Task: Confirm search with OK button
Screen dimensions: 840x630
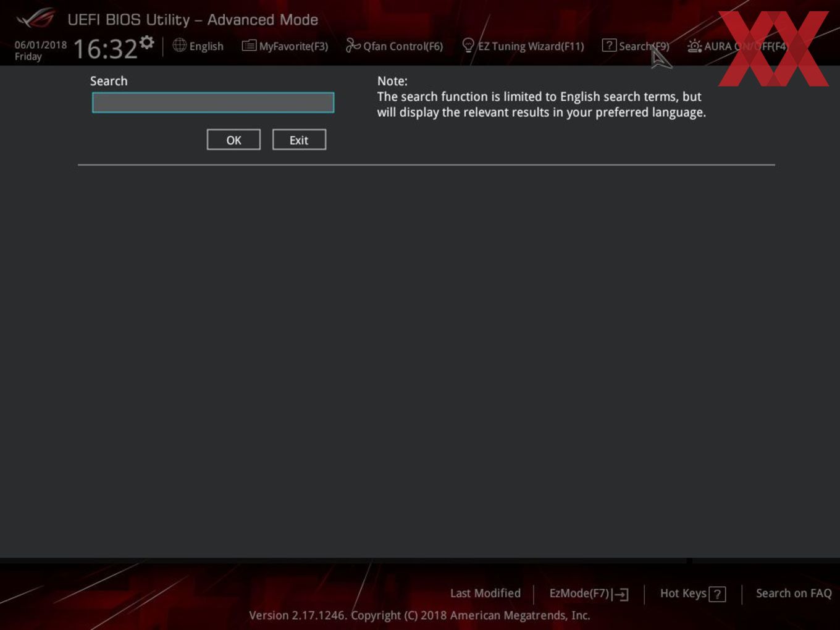Action: click(x=233, y=140)
